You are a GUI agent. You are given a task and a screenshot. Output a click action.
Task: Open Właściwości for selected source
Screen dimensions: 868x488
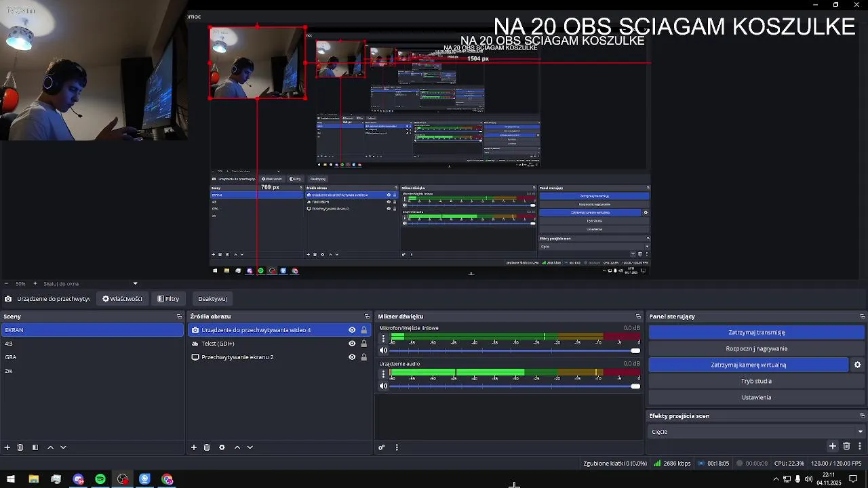tap(122, 299)
